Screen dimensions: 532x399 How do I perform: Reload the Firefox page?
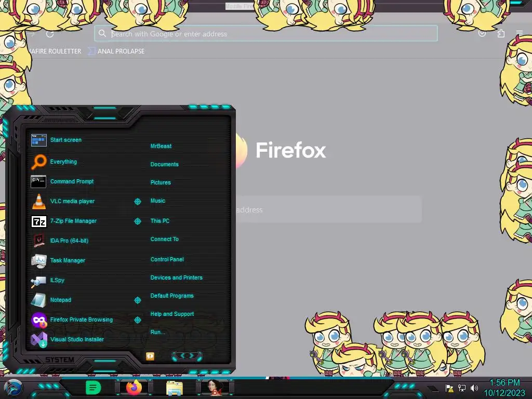(x=50, y=34)
